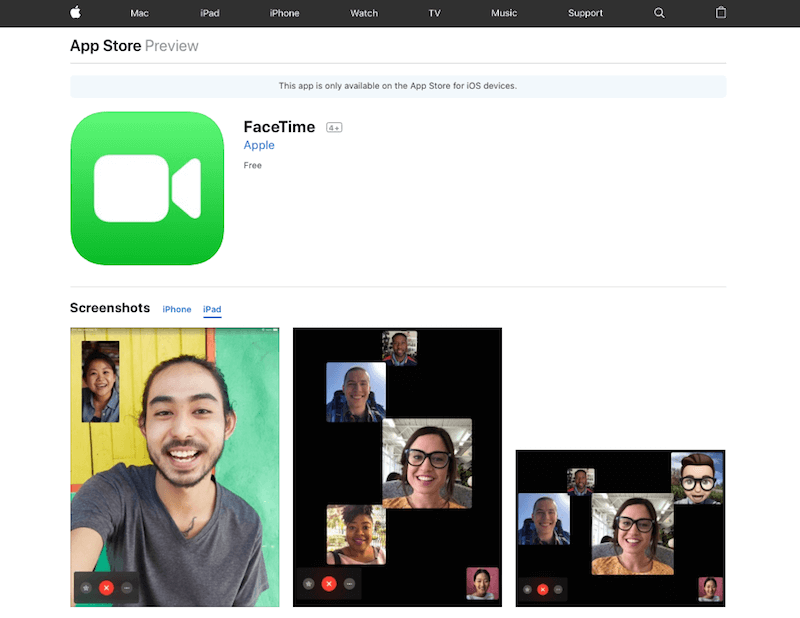The image size is (800, 618).
Task: Open the search magnifier icon
Action: [659, 13]
